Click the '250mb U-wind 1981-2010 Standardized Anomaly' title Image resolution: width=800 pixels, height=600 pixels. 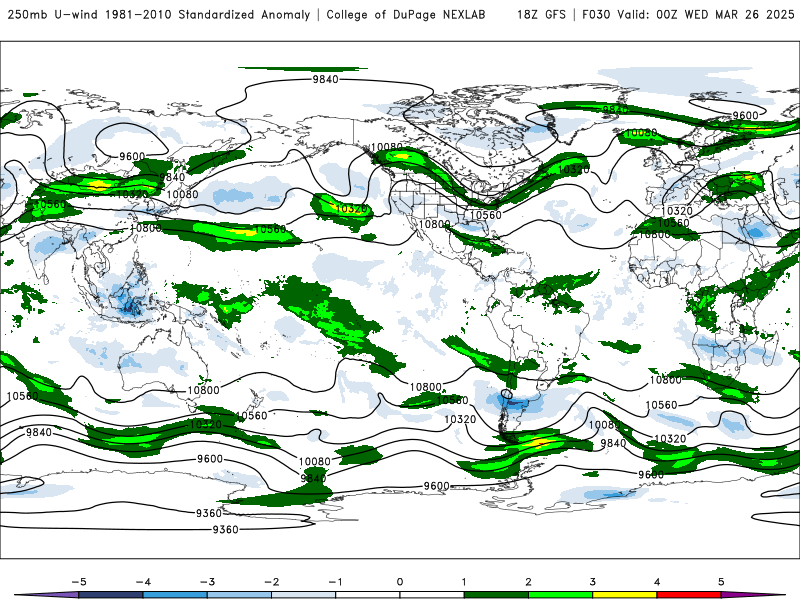point(159,15)
